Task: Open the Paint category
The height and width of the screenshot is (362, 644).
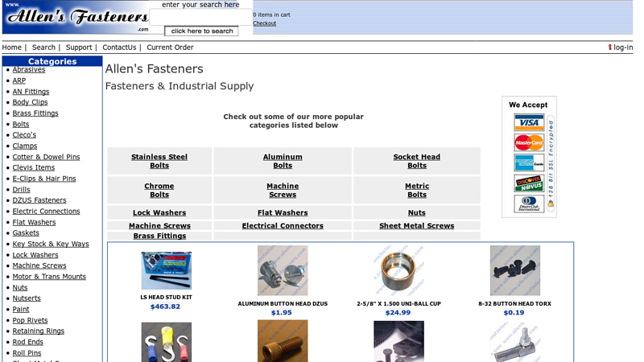Action: (21, 310)
